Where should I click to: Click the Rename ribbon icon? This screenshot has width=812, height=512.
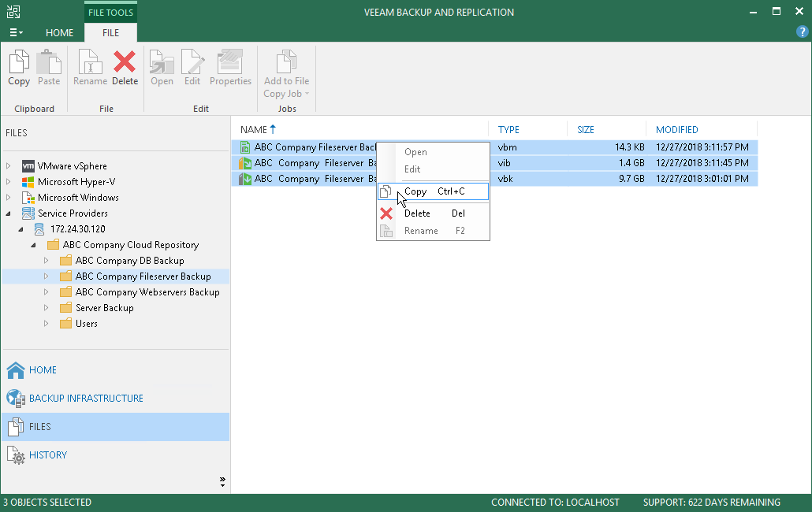click(x=90, y=62)
